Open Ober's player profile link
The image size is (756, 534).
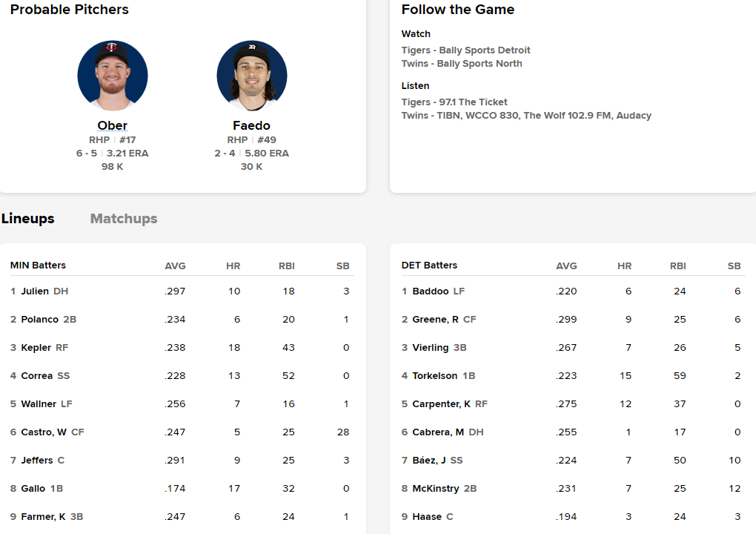coord(113,125)
